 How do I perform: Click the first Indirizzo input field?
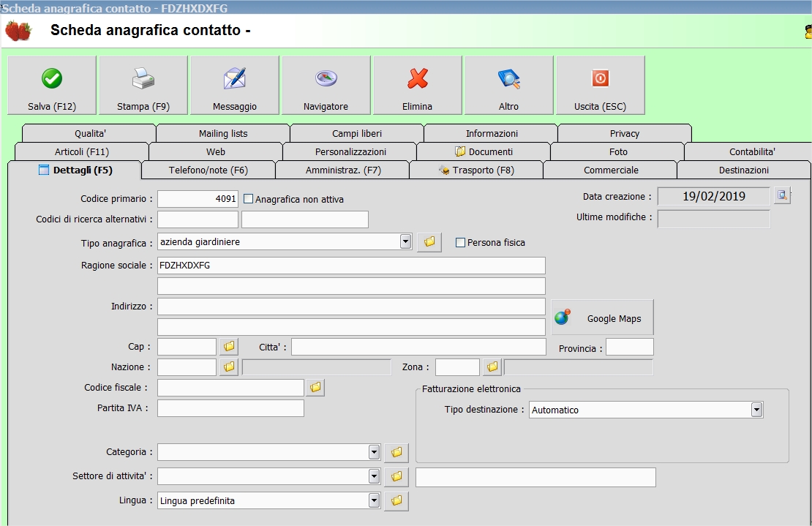(x=351, y=307)
